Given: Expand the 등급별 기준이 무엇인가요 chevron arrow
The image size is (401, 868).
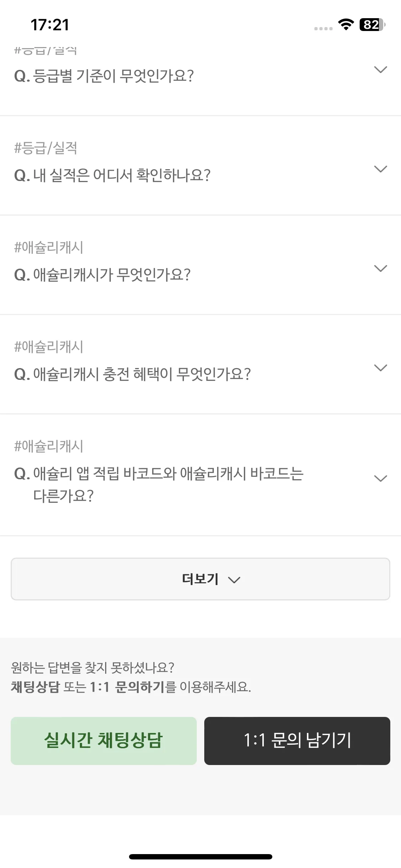Looking at the screenshot, I should pyautogui.click(x=381, y=69).
